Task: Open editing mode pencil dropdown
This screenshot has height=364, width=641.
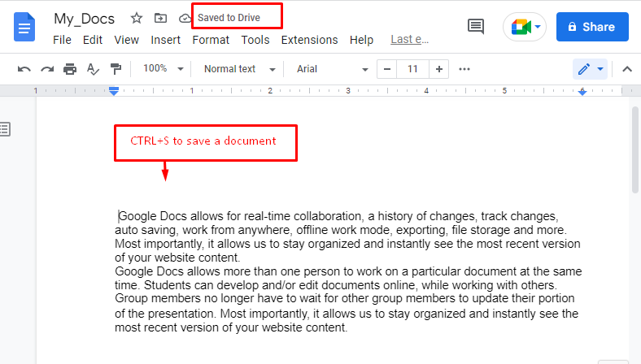Action: (x=590, y=69)
